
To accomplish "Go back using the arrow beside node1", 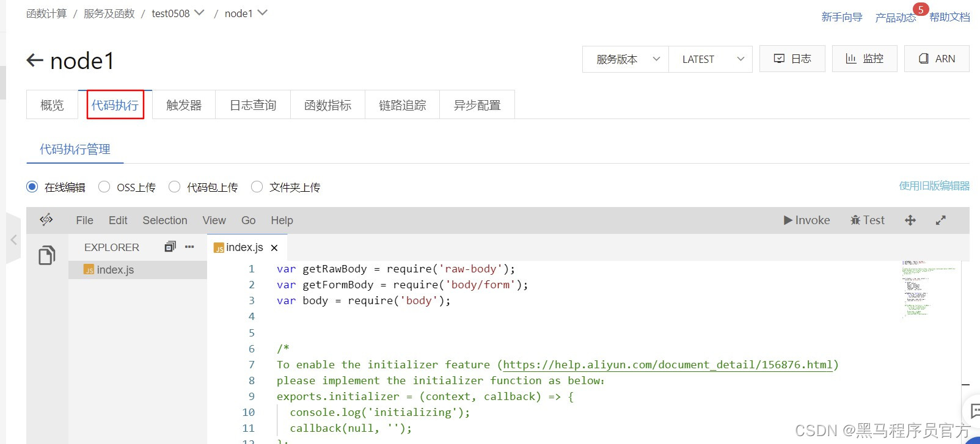I will click(x=35, y=60).
